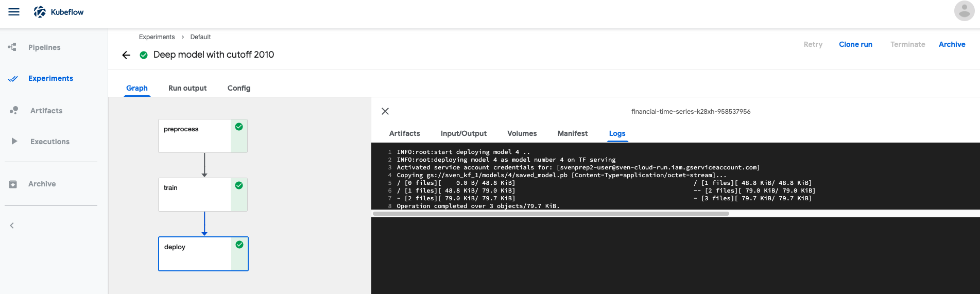Click the Archive button at top right
This screenshot has height=294, width=980.
952,44
